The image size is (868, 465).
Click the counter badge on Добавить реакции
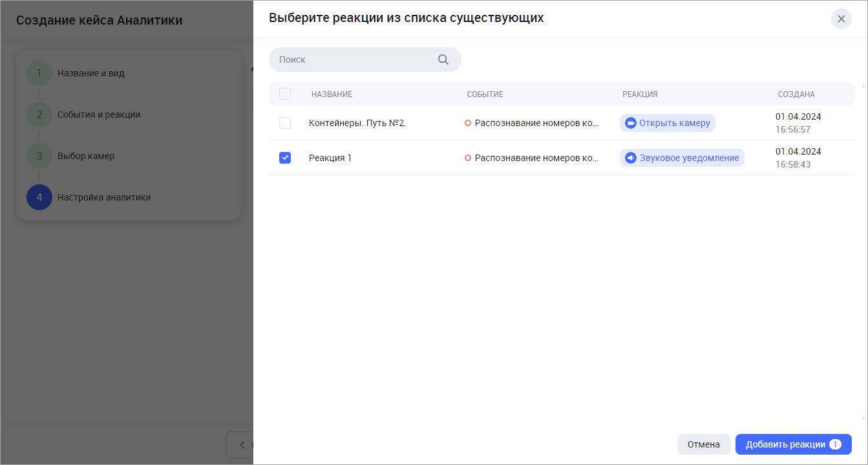click(835, 444)
